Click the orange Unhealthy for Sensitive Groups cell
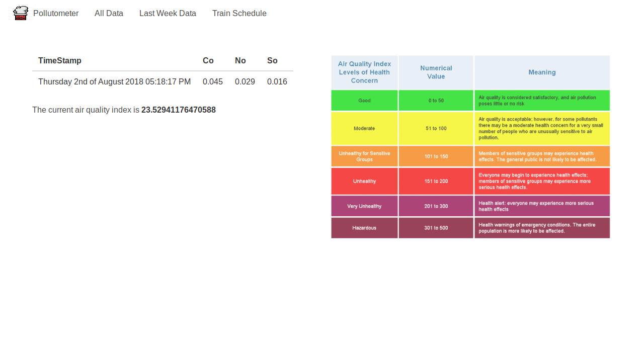This screenshot has height=362, width=644. pos(364,156)
